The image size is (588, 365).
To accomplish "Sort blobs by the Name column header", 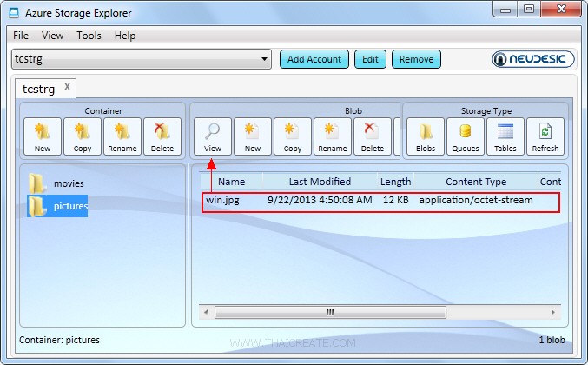I will (x=231, y=182).
